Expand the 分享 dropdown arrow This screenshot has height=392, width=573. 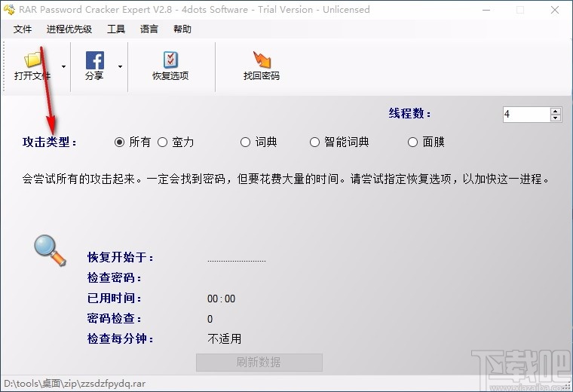pos(120,66)
